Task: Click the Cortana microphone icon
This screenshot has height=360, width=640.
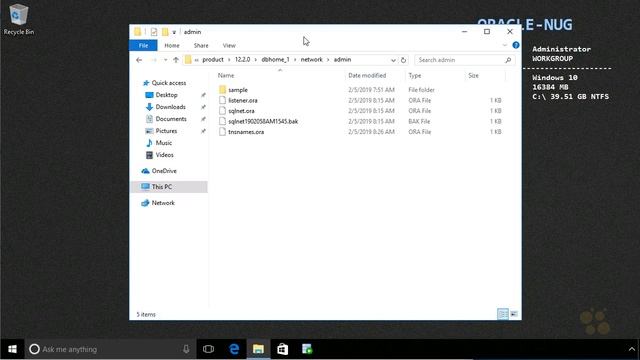Action: [x=186, y=349]
